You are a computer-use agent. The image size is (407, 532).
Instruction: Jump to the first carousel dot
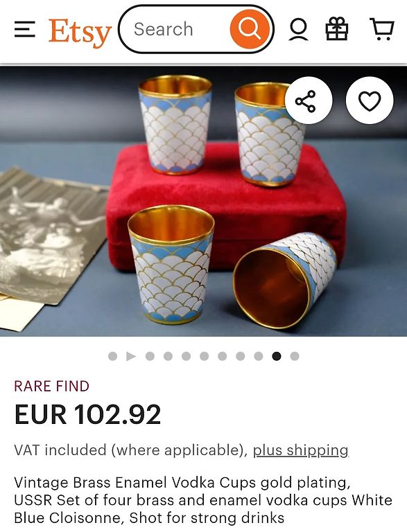click(x=112, y=356)
